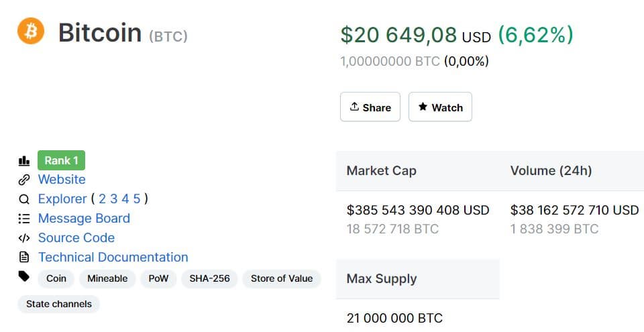644x332 pixels.
Task: Click the bar chart rank icon
Action: coord(24,161)
